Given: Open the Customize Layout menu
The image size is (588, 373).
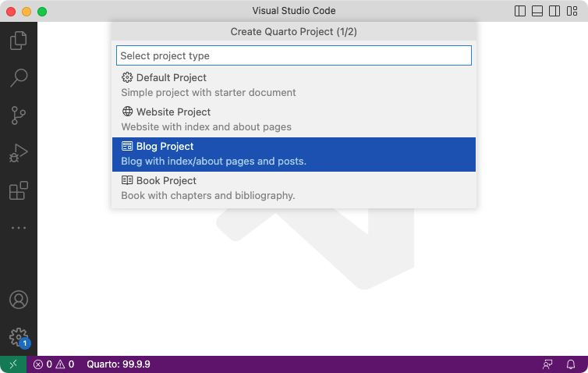Looking at the screenshot, I should coord(571,11).
